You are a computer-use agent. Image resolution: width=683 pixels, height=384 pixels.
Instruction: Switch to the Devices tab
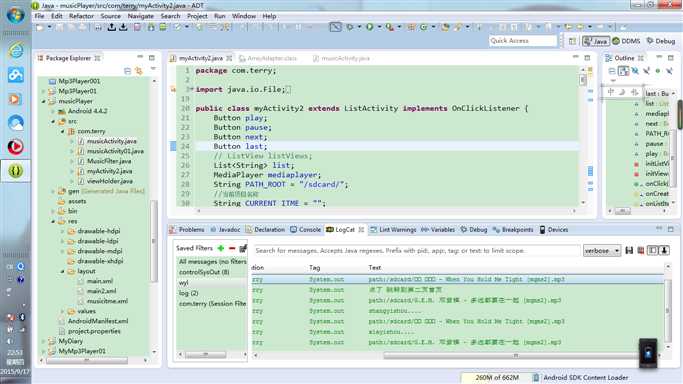click(554, 229)
